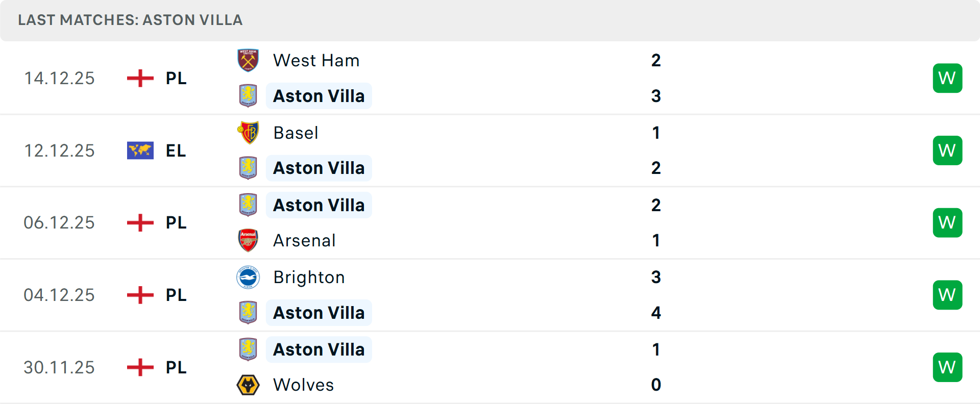
Task: Click the Brighton club crest
Action: click(x=248, y=277)
